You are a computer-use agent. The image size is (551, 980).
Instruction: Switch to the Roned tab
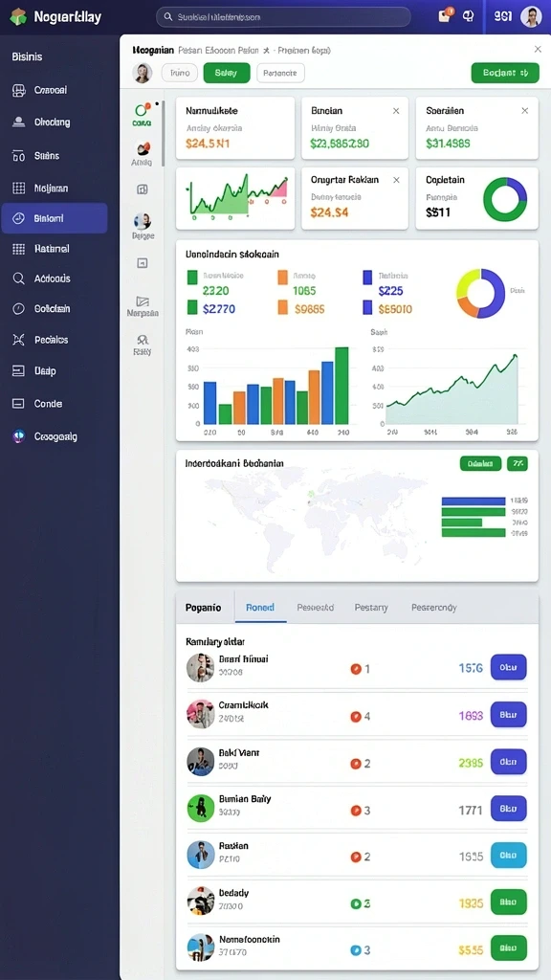260,607
